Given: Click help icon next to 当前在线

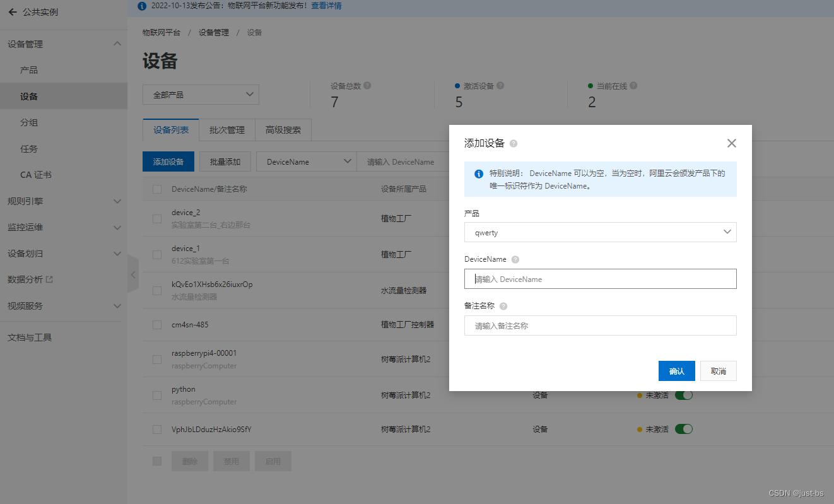Looking at the screenshot, I should click(x=633, y=86).
